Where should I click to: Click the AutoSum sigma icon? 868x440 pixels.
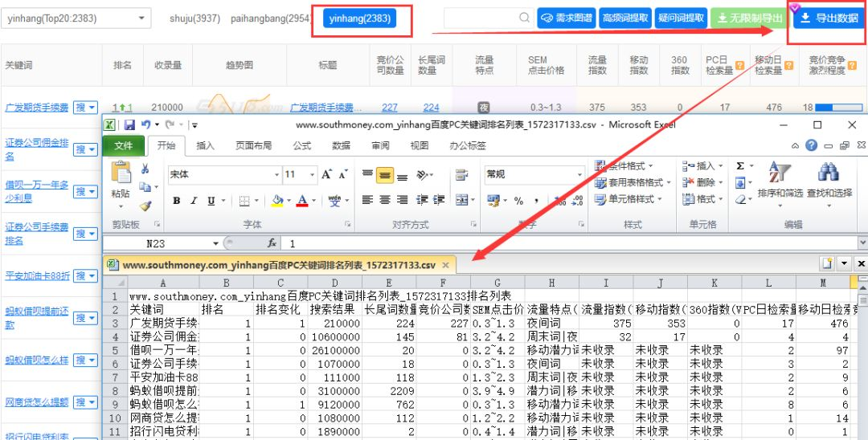tap(740, 166)
